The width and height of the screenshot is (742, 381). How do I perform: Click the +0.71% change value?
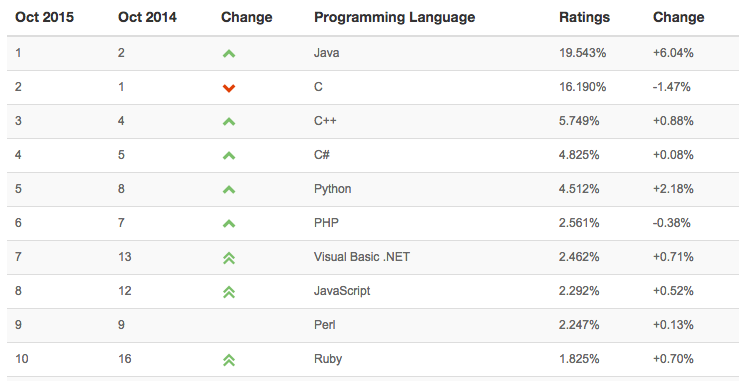coord(673,257)
